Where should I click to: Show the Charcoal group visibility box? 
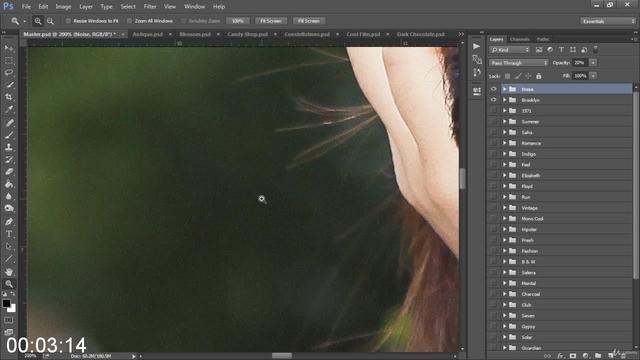click(x=493, y=294)
